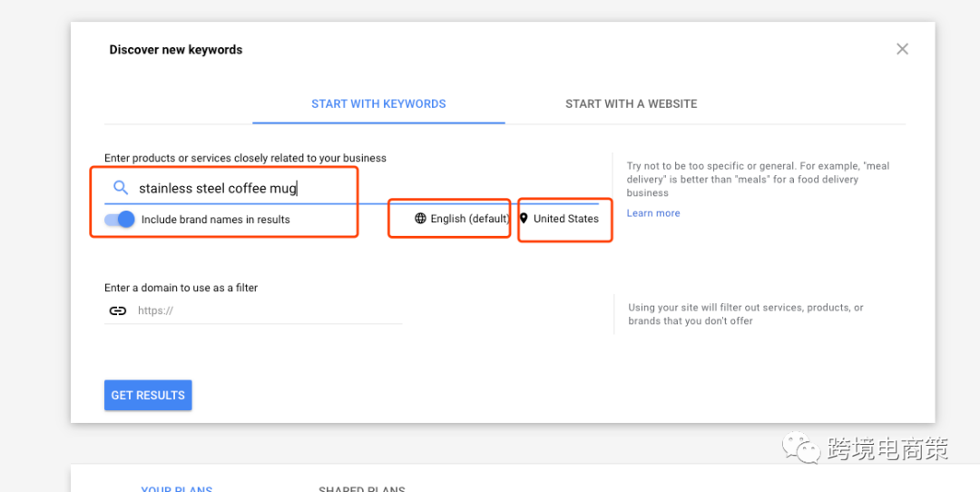The height and width of the screenshot is (492, 980).
Task: Open the Shared Plans tab
Action: click(x=361, y=489)
